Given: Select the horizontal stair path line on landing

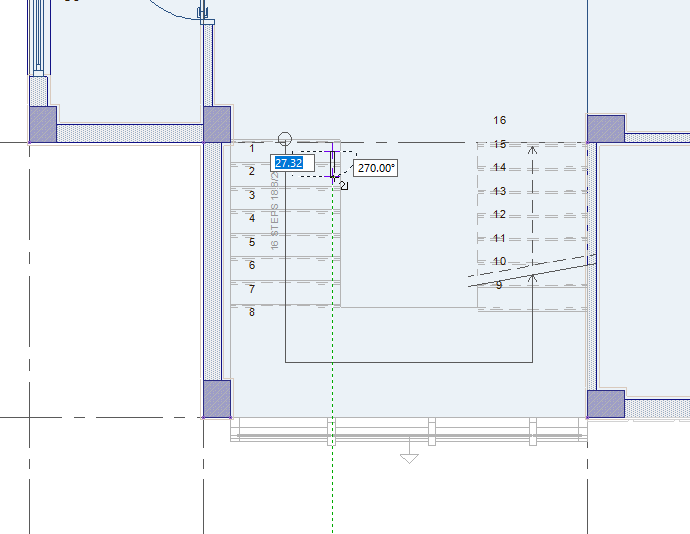Looking at the screenshot, I should 409,362.
